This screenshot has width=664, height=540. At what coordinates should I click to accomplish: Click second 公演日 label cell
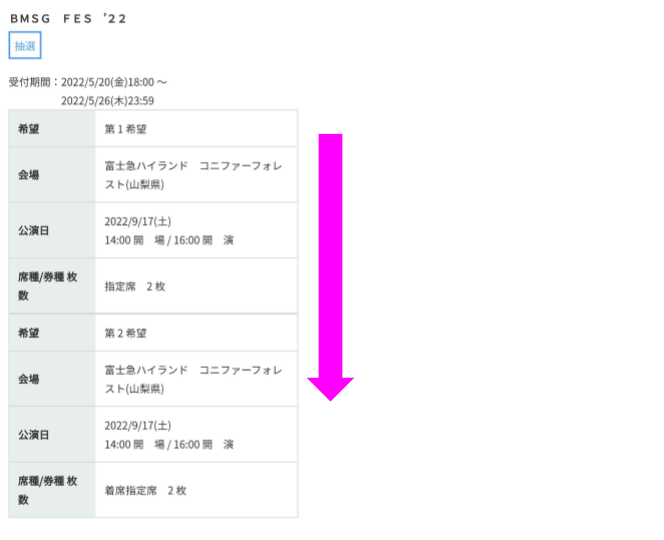pyautogui.click(x=52, y=435)
